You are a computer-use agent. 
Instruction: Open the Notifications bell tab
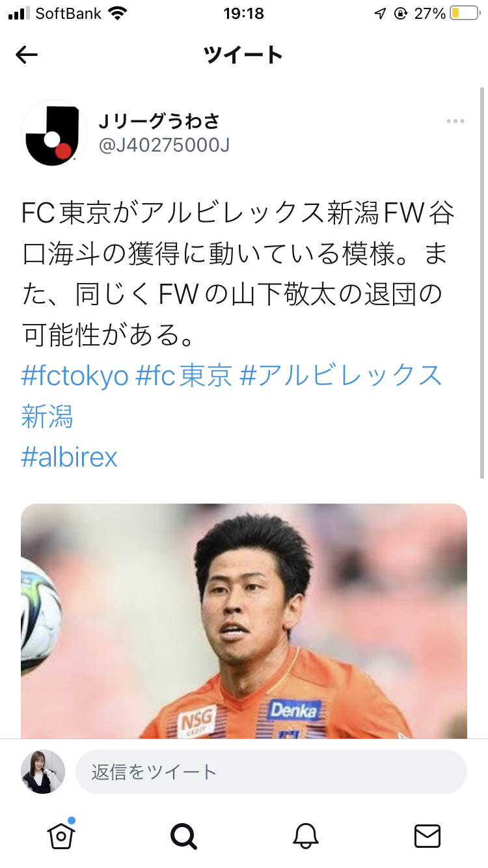pos(305,835)
